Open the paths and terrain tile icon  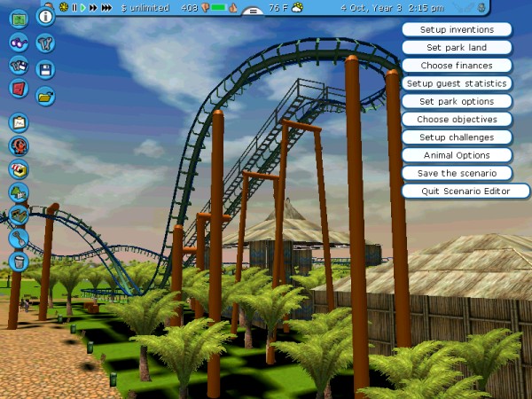point(19,215)
